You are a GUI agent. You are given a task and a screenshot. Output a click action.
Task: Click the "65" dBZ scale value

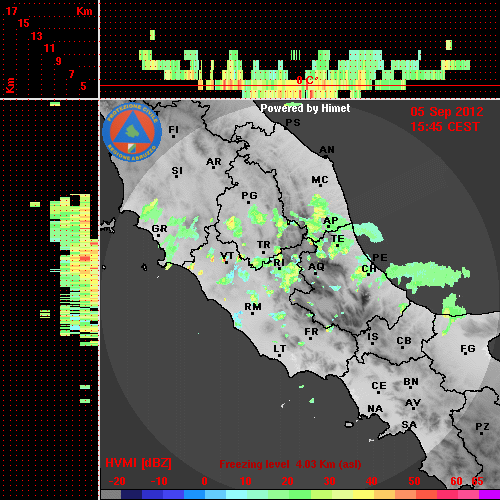point(477,481)
